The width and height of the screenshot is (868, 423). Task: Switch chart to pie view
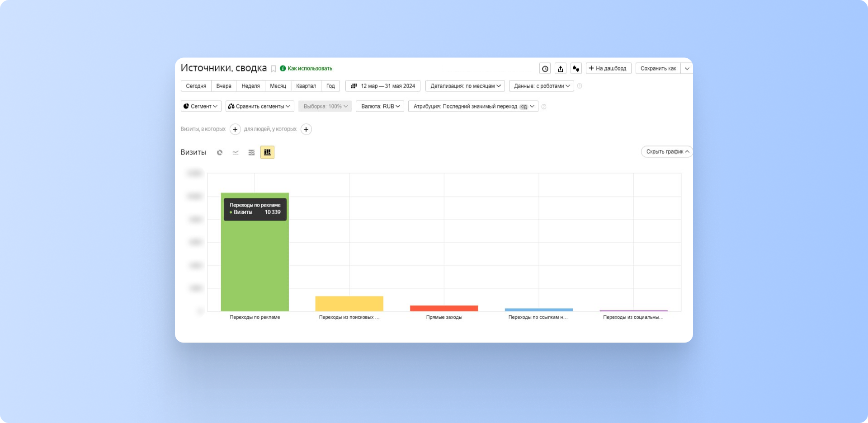[x=220, y=153]
